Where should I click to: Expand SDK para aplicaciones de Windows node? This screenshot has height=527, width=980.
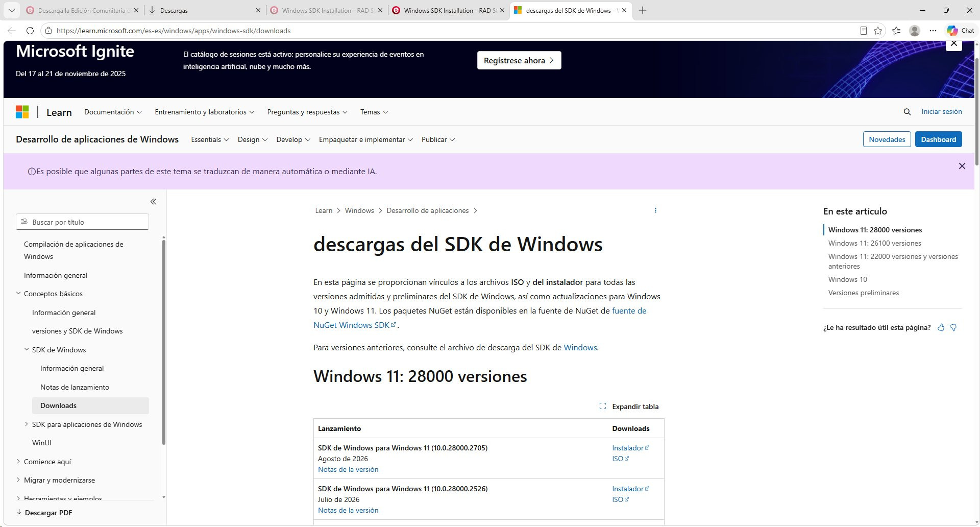(27, 424)
